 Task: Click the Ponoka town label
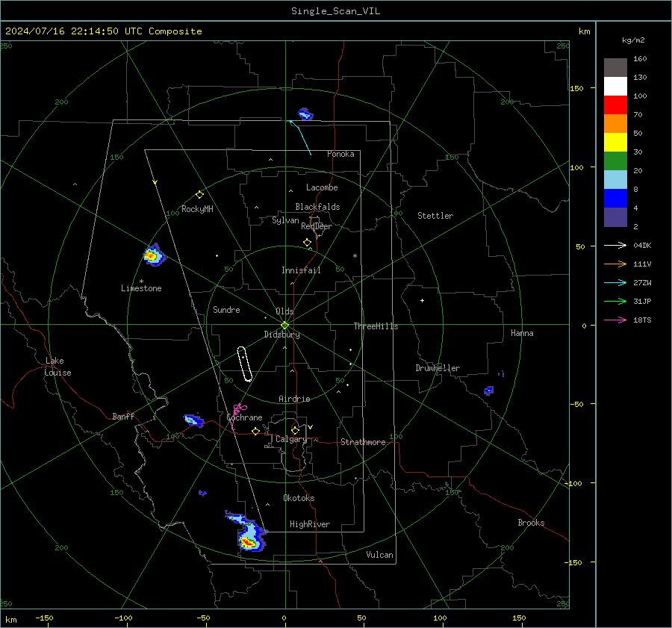pos(340,154)
